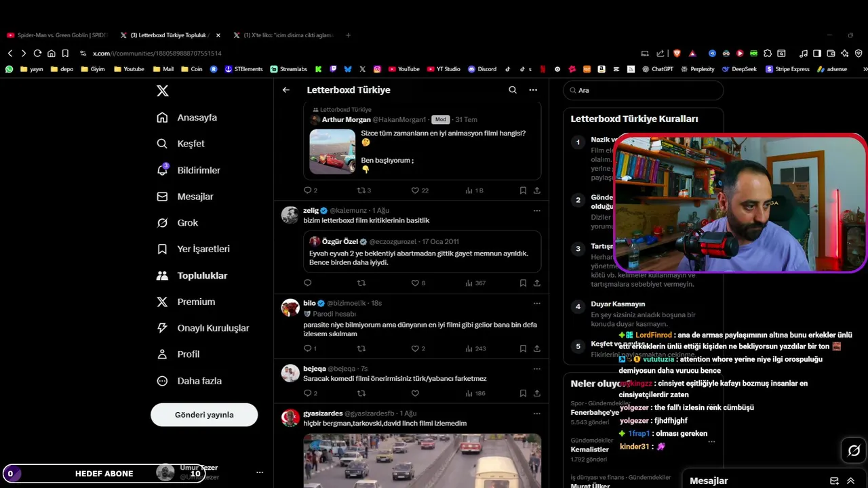
Task: View analytics of bejeqa's post
Action: pyautogui.click(x=475, y=393)
